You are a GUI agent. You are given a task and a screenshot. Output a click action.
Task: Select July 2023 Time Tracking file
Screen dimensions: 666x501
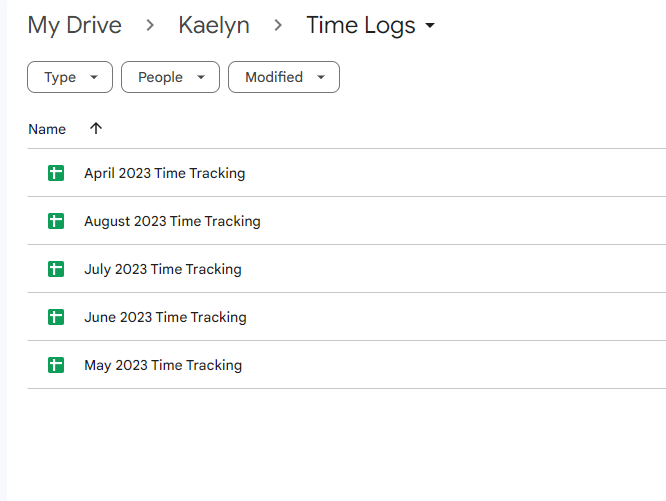[x=162, y=269]
